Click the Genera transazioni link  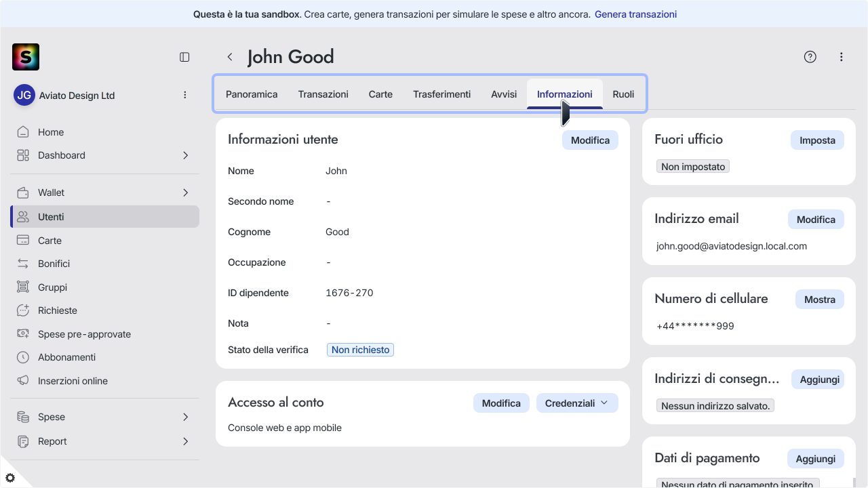point(635,14)
